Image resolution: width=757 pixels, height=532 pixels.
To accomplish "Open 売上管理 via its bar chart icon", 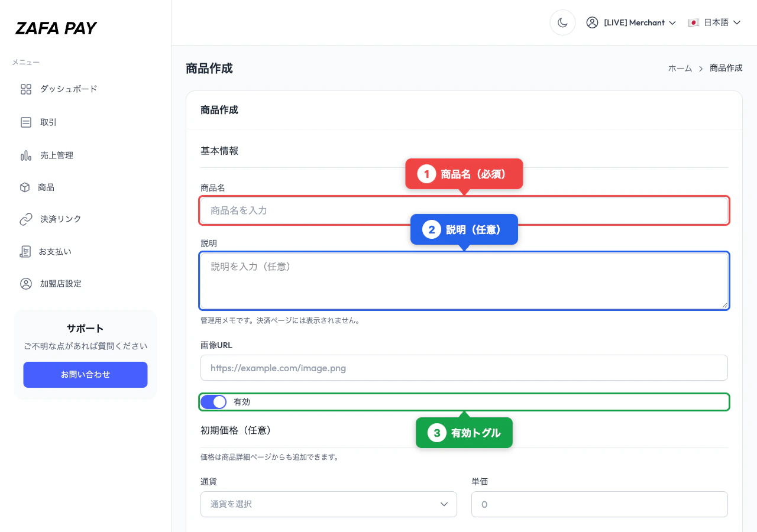I will pos(25,155).
